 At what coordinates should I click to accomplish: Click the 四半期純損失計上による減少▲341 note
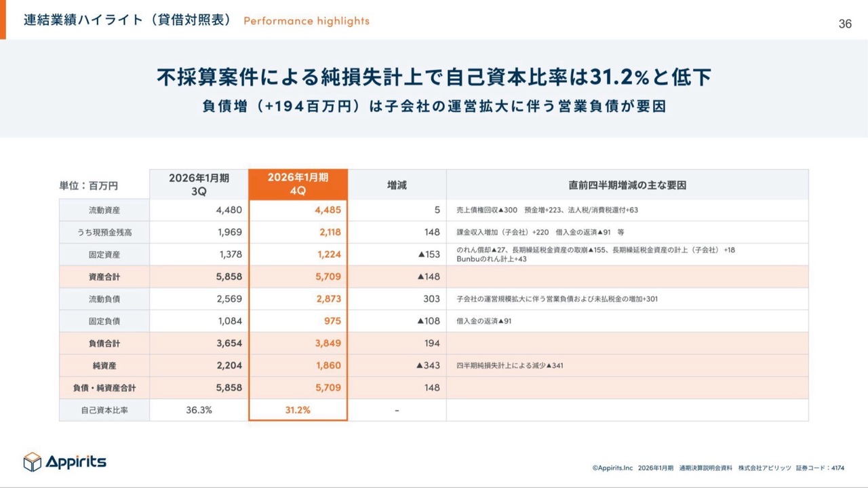coord(510,366)
